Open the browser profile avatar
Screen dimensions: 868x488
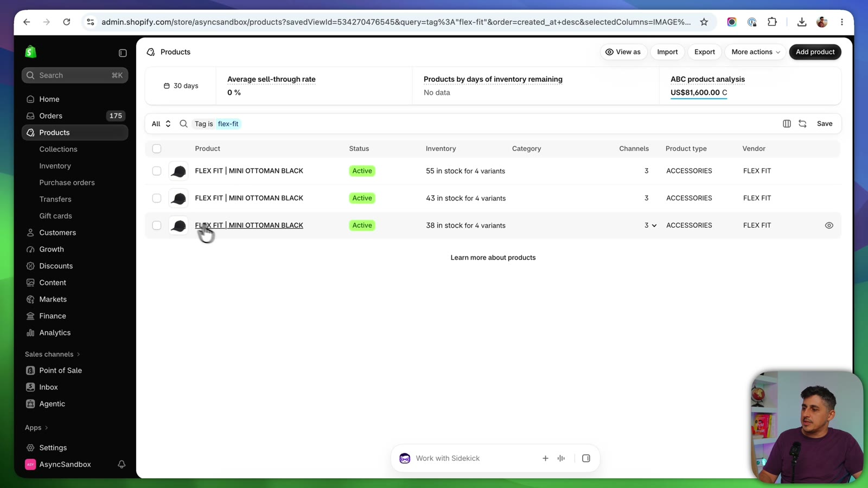[822, 22]
